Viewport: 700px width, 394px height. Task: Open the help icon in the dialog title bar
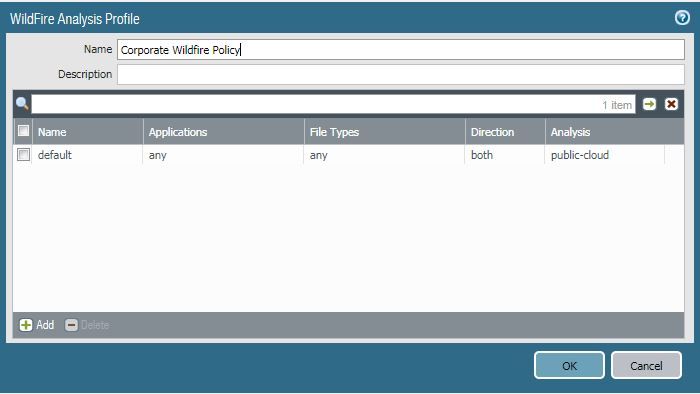point(682,18)
